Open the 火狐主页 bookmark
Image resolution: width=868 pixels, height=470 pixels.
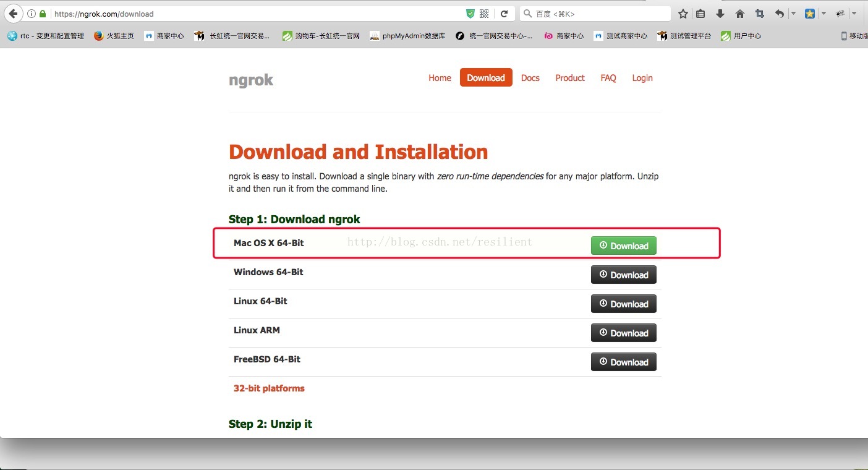(x=114, y=36)
